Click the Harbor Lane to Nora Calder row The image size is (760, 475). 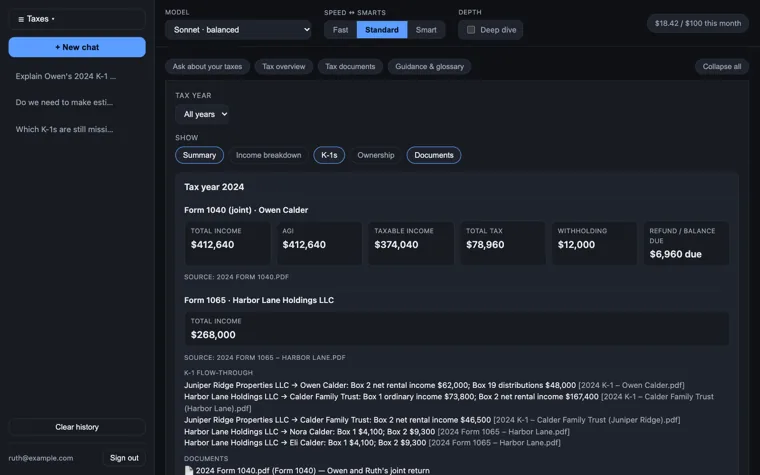click(377, 431)
